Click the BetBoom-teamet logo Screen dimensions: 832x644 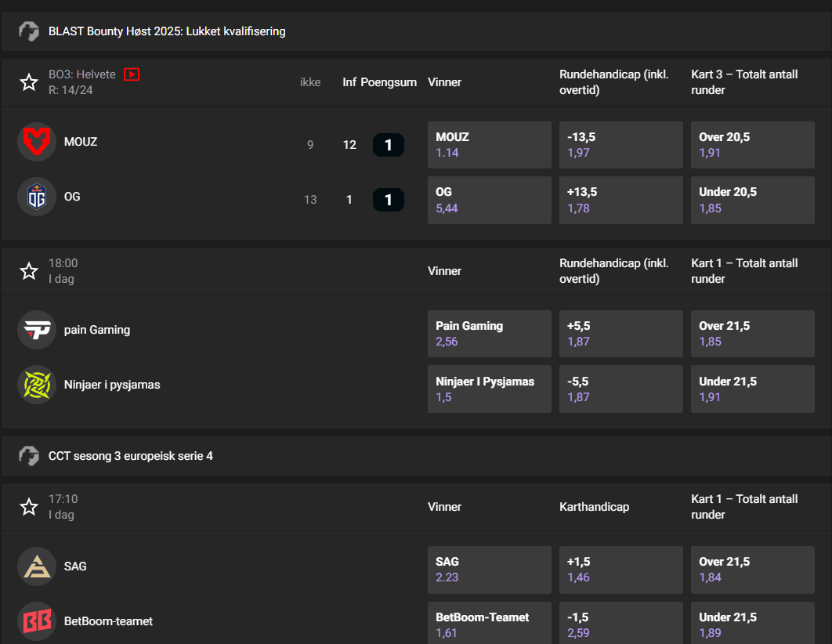[36, 620]
